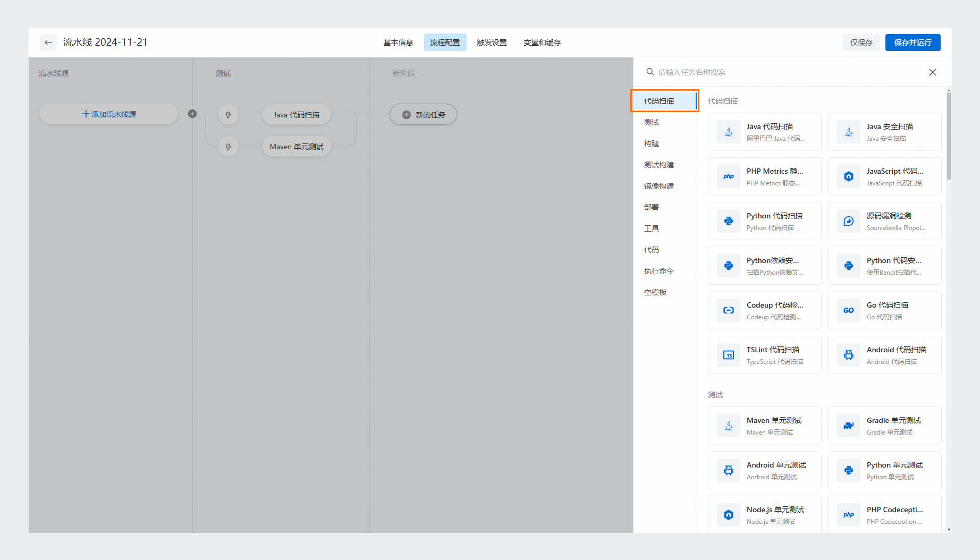Select the 测试 category in sidebar
Screen dimensions: 980x560
tap(664, 122)
